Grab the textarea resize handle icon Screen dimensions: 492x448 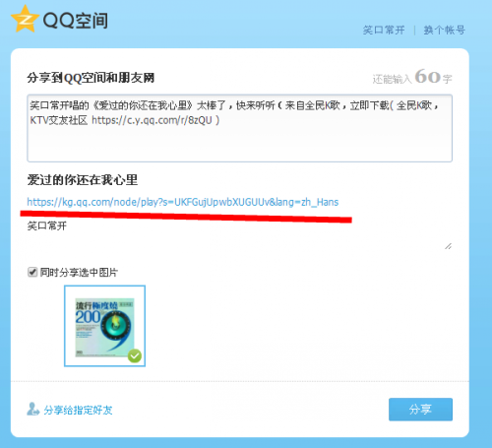coord(449,246)
